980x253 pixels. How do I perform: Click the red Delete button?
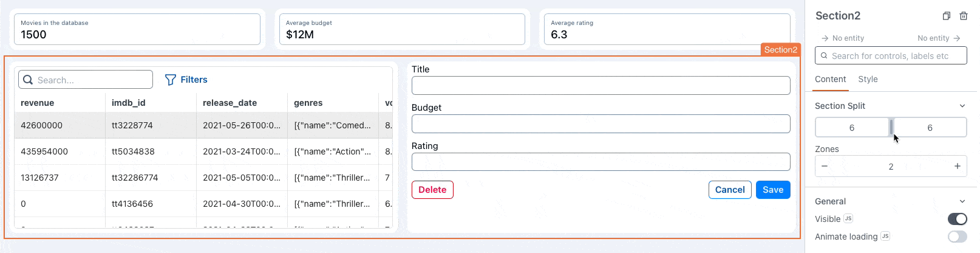tap(432, 190)
